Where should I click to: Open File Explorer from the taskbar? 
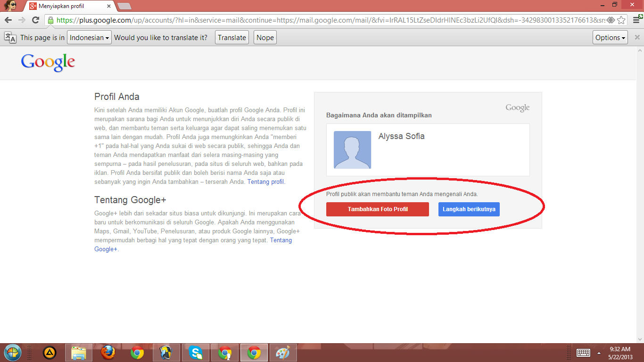tap(78, 353)
